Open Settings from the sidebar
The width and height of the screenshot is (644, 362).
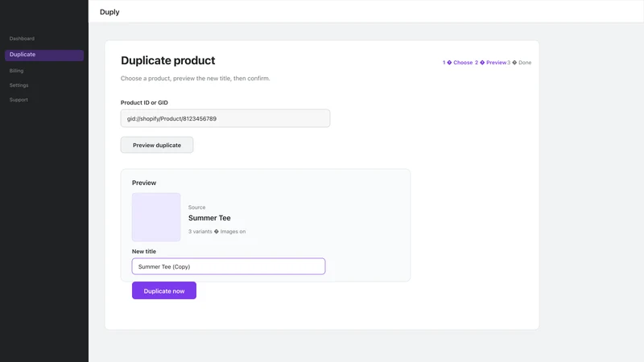(19, 85)
